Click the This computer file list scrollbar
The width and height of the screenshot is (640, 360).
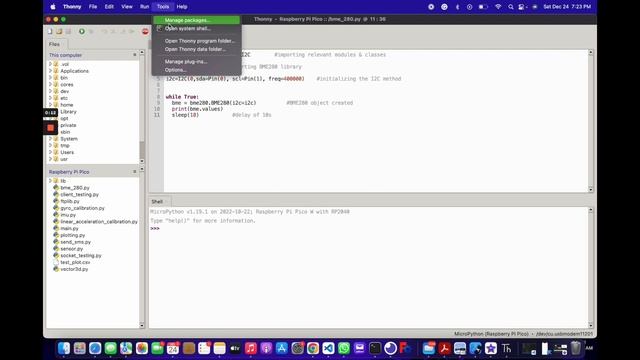[x=142, y=107]
